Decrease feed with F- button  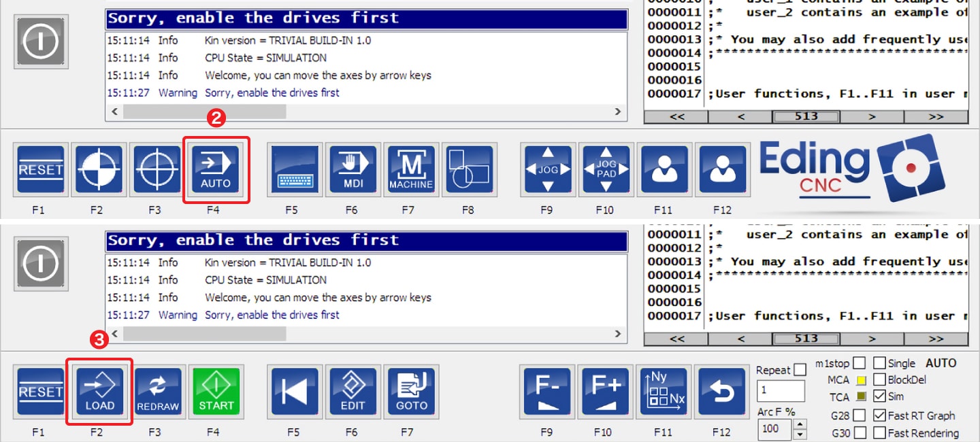[x=547, y=392]
